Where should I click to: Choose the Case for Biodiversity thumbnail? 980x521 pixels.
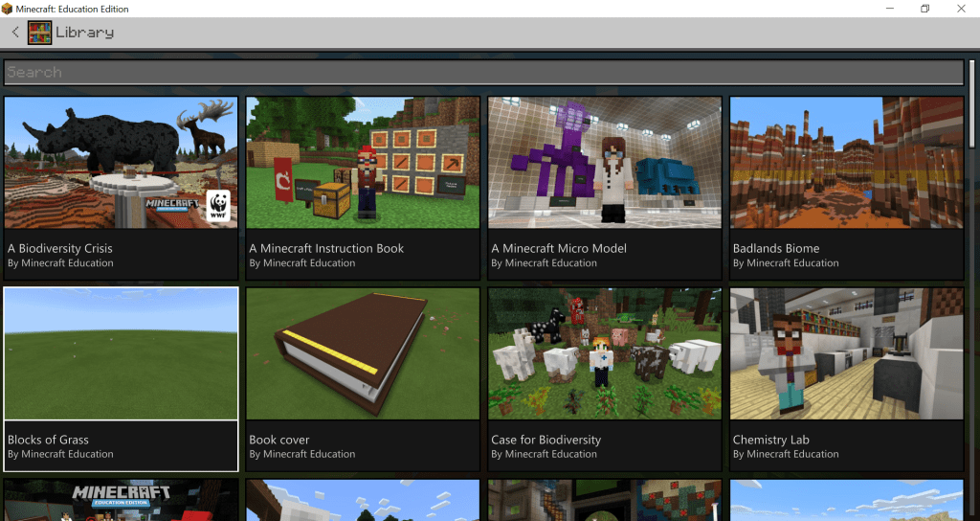pos(605,353)
